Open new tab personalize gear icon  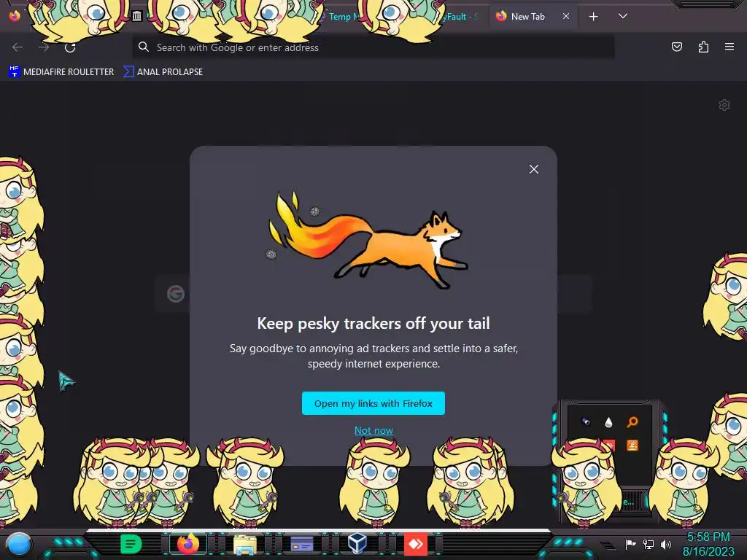click(x=724, y=105)
